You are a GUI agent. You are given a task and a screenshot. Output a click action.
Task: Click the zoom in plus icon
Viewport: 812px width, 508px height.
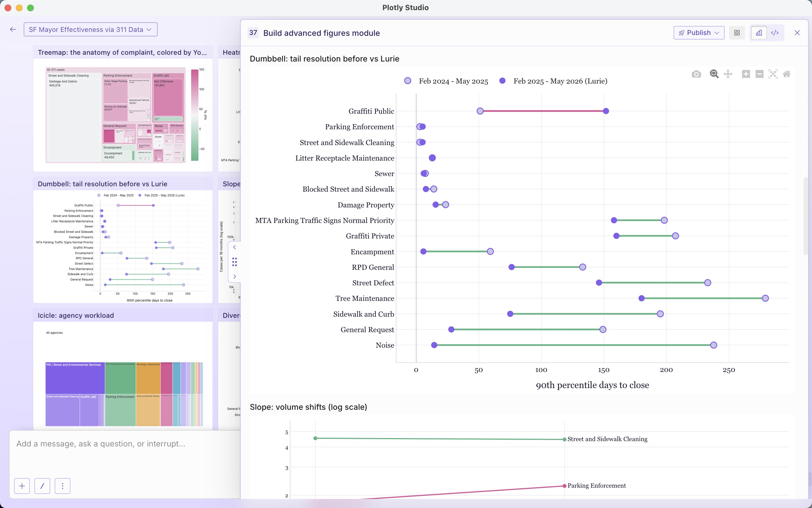[x=746, y=74]
